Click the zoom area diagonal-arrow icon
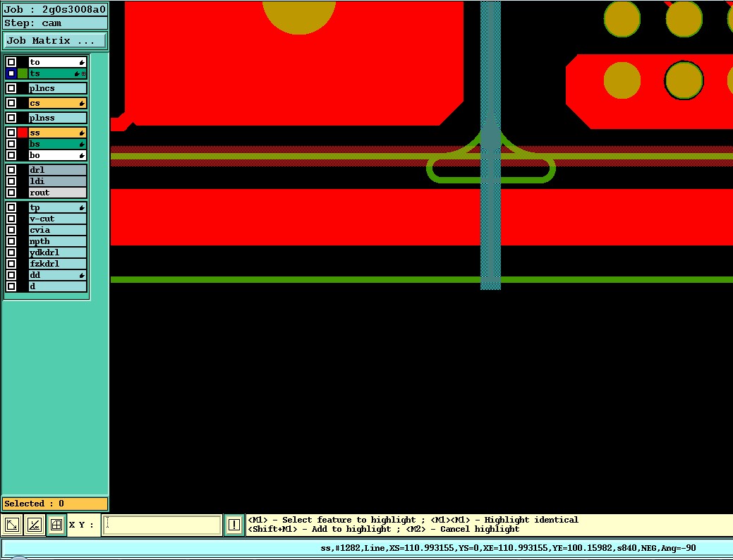This screenshot has height=560, width=733. pyautogui.click(x=12, y=525)
